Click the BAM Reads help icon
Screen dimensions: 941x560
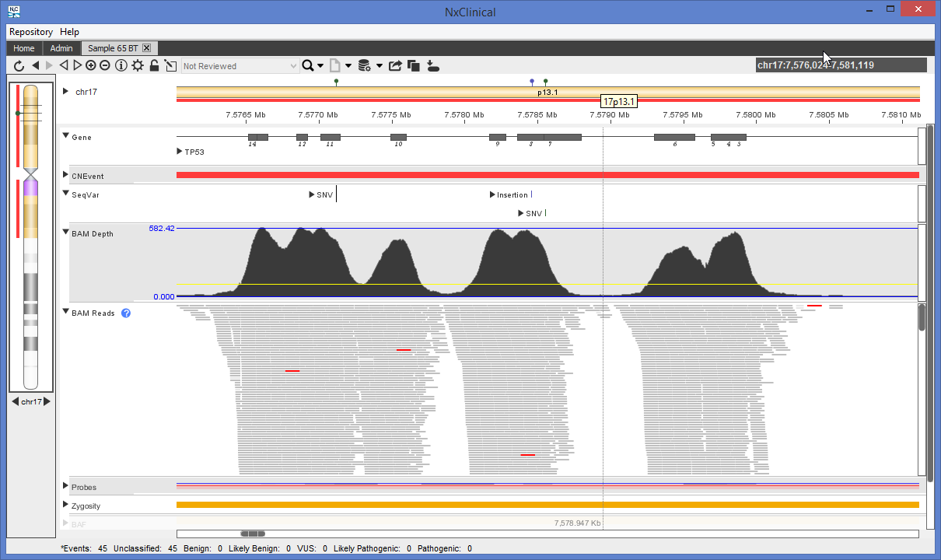point(126,313)
